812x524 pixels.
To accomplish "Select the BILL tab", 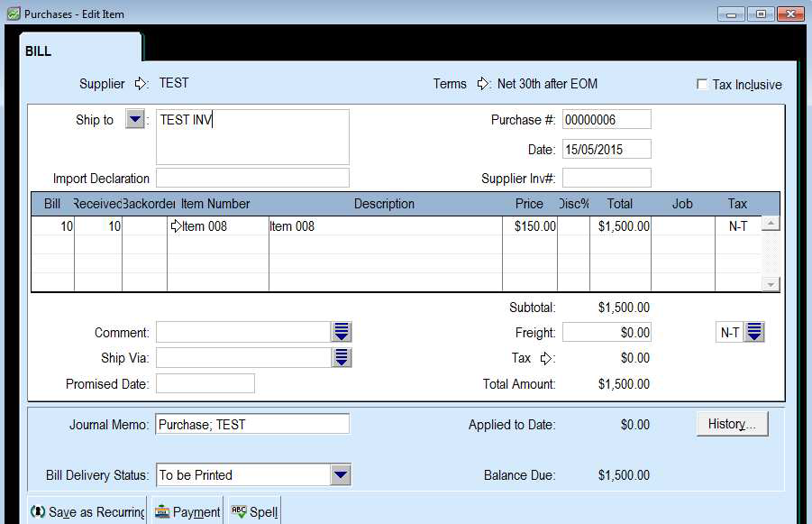I will (x=39, y=51).
